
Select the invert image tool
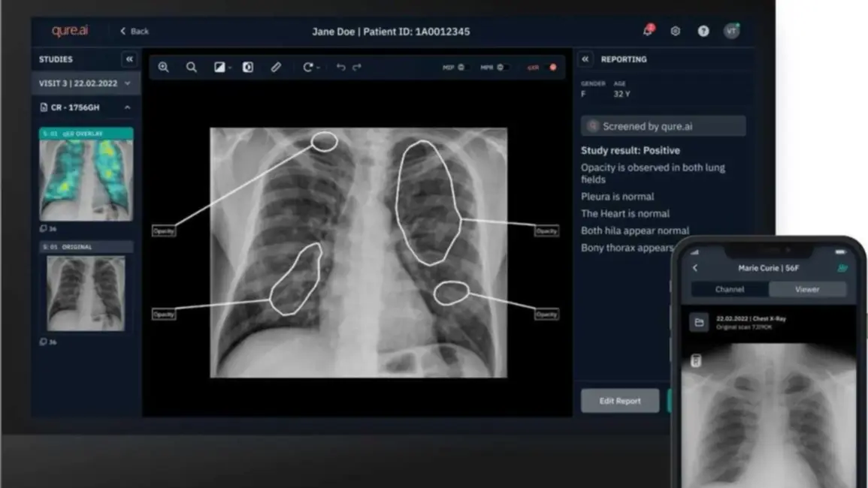[248, 68]
